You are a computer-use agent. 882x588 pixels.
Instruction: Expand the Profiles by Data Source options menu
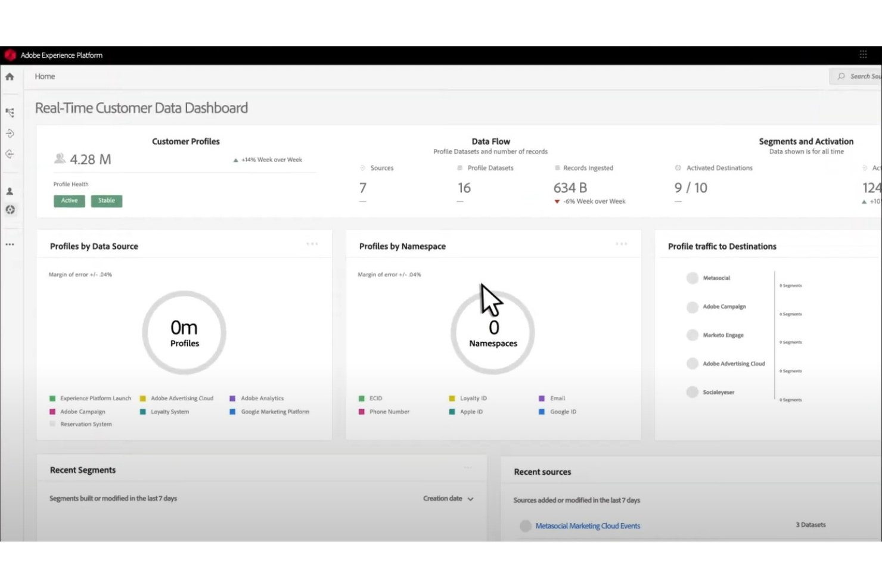[x=312, y=244]
